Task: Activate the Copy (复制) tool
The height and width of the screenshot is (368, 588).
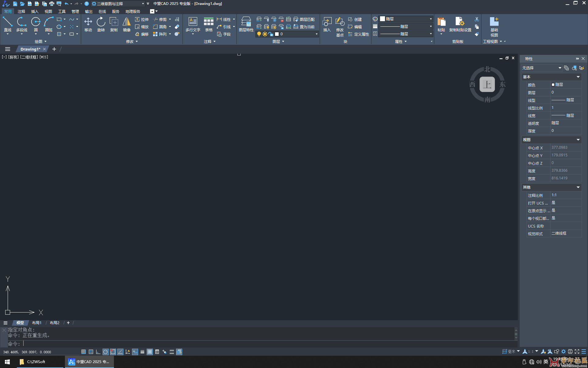Action: point(114,24)
